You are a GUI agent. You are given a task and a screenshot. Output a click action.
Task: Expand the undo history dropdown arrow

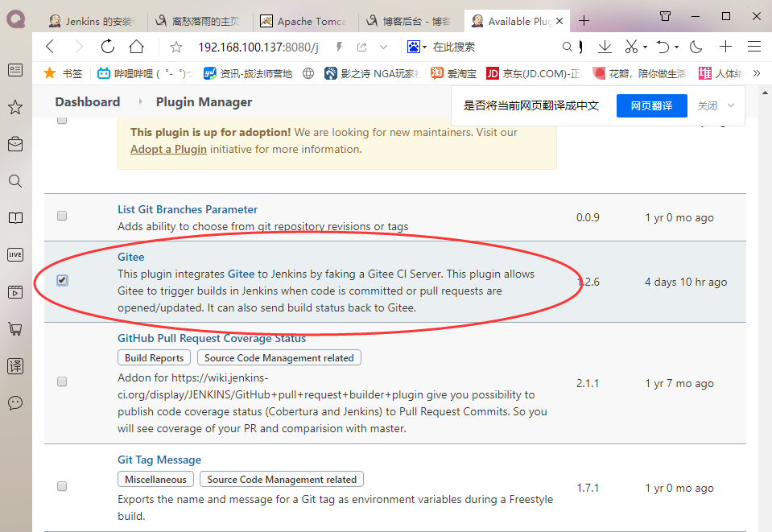click(676, 47)
